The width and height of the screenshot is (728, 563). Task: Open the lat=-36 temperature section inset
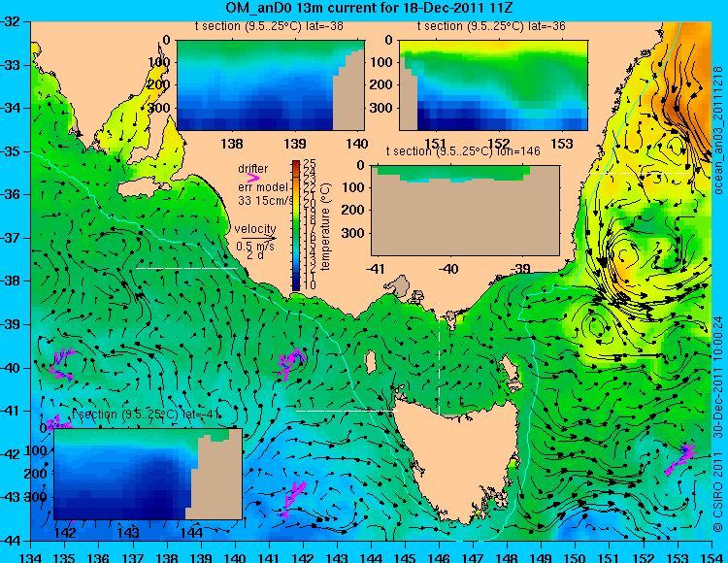coord(493,85)
